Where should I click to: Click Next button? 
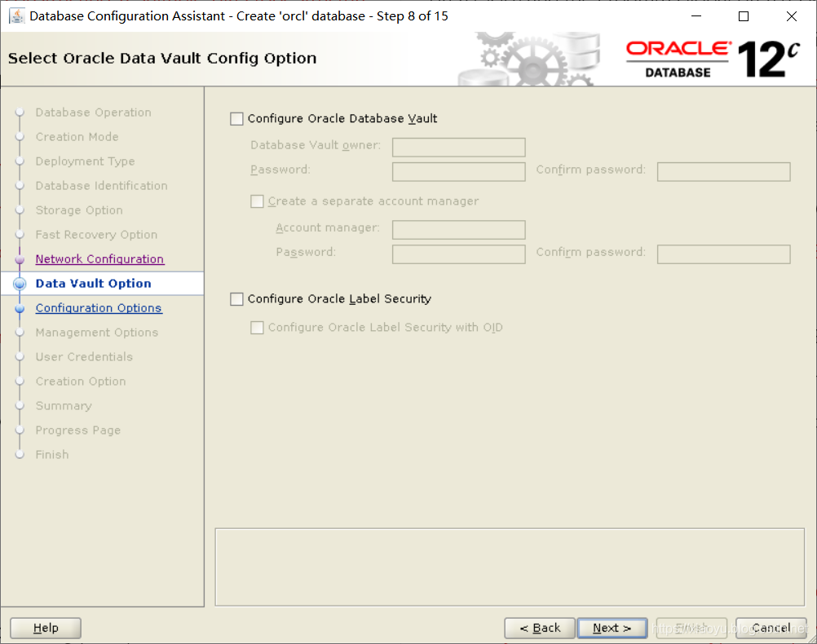click(612, 628)
